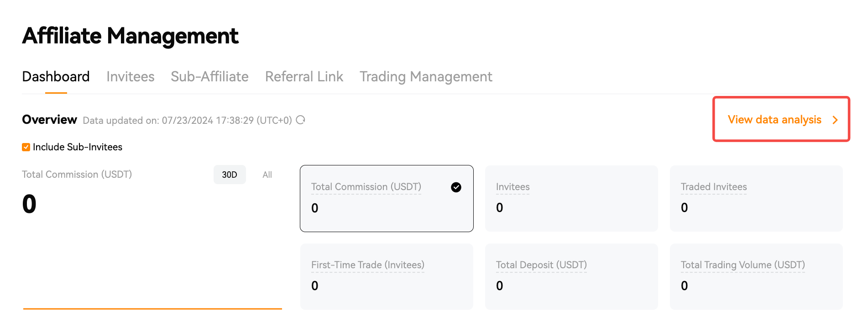Select the Dashboard tab
The width and height of the screenshot is (868, 329).
click(x=56, y=77)
